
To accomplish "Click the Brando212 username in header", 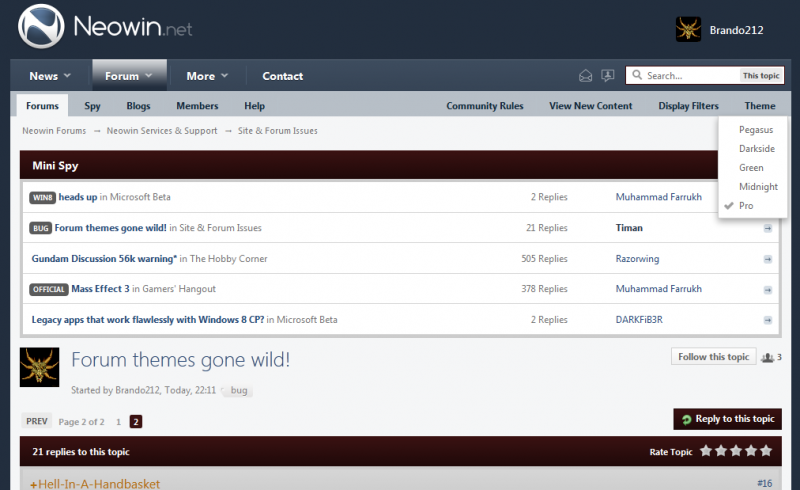I will tap(736, 30).
